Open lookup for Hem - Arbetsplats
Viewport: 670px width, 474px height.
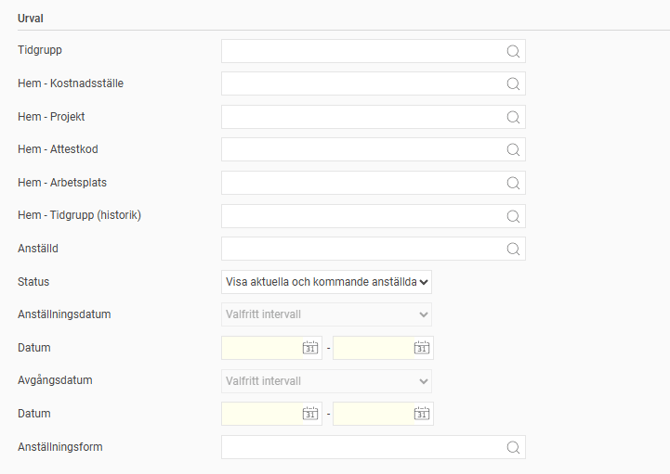(x=513, y=183)
